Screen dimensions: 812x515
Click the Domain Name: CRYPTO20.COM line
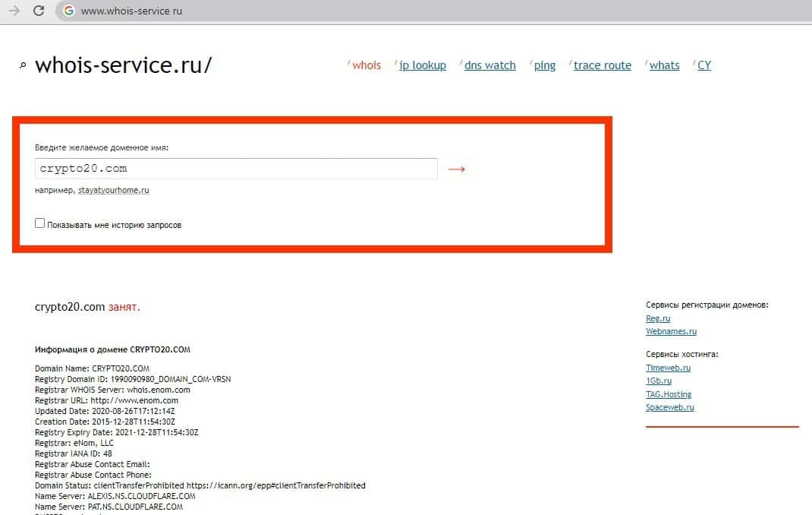(92, 368)
